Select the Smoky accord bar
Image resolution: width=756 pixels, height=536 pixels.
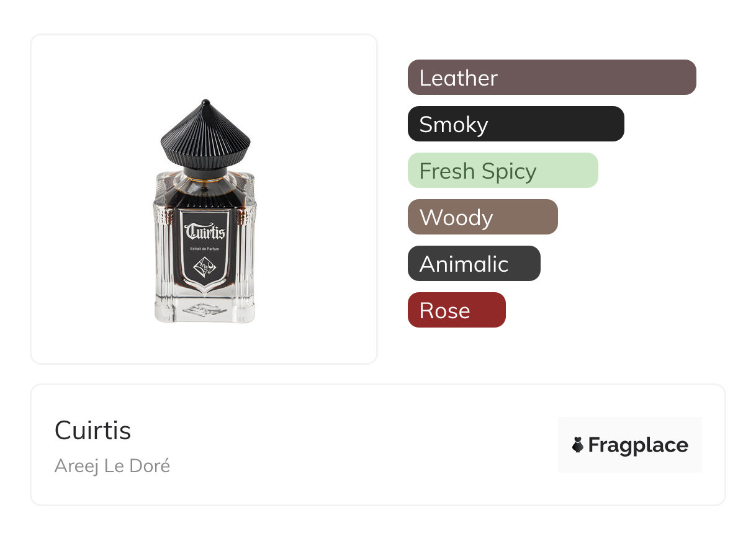(516, 124)
